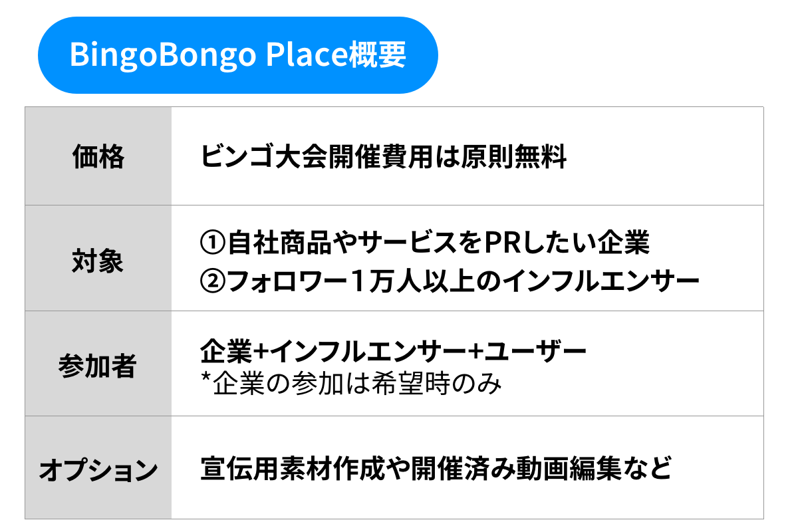The image size is (798, 532).
Task: Click the text ビンゴ大会開催費用は原則無料
Action: click(x=383, y=158)
